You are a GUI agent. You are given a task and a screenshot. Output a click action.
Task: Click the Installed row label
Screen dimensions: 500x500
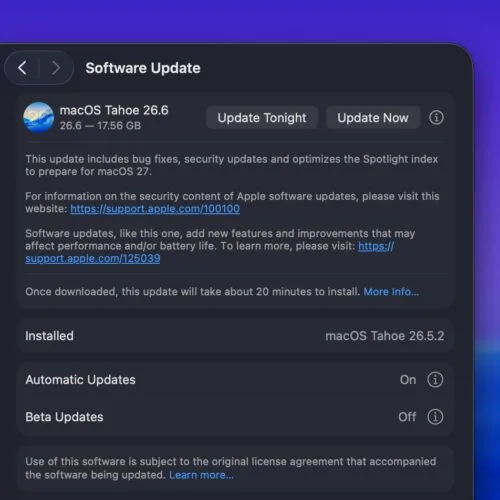pos(49,336)
